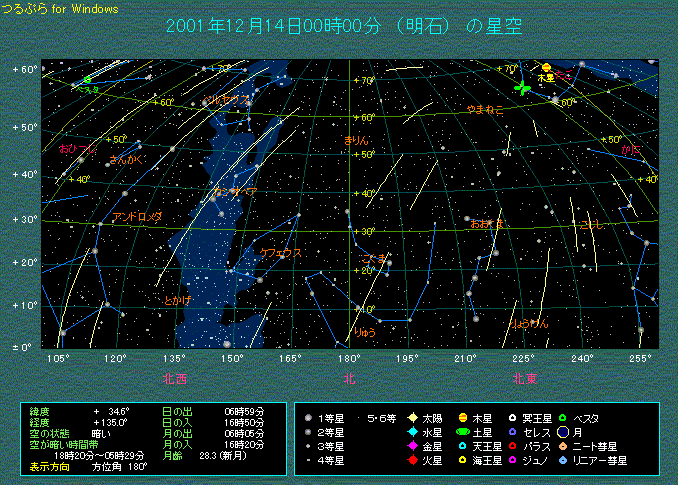The width and height of the screenshot is (678, 485).
Task: Click the green Vesta marker at upper left
Action: [x=87, y=79]
